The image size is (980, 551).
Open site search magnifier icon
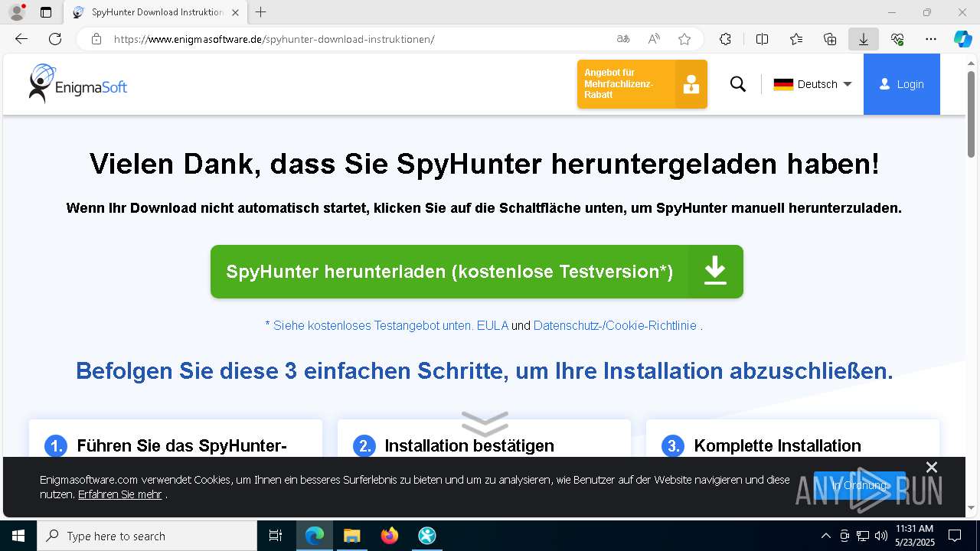click(738, 84)
